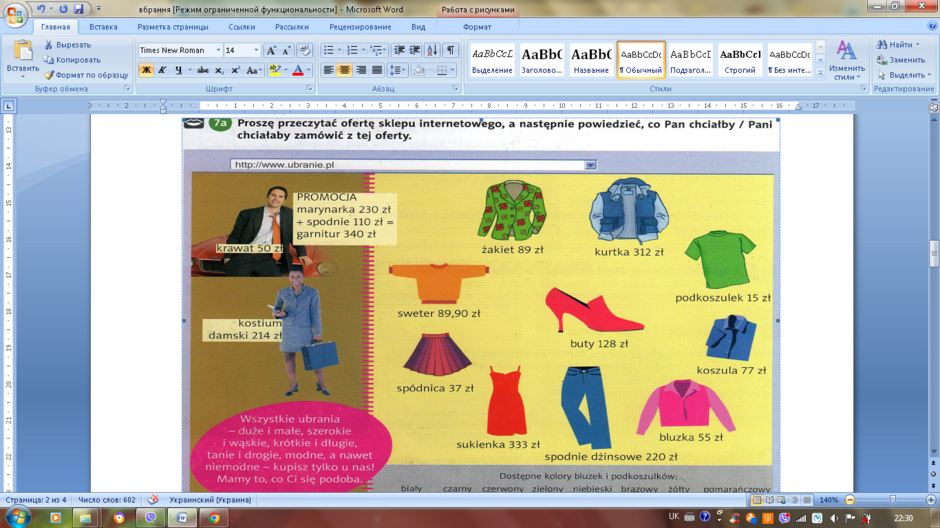Toggle bold Ж formatting
The width and height of the screenshot is (940, 528).
146,70
